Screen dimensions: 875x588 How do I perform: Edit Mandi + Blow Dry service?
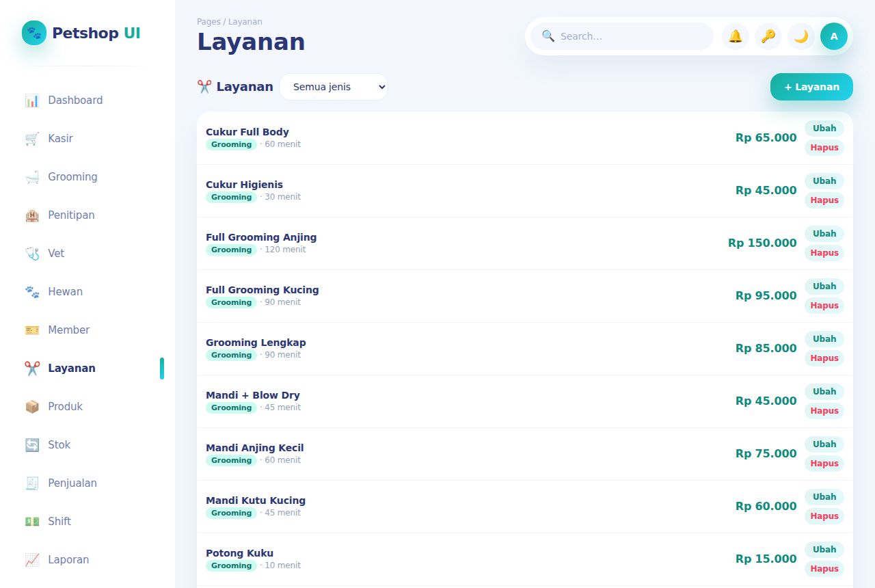coord(824,392)
